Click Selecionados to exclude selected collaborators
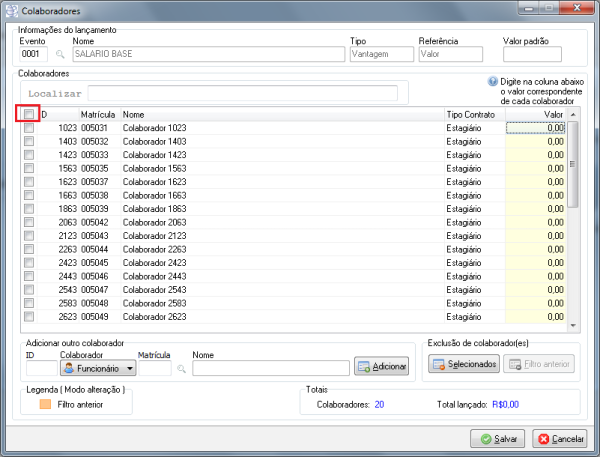This screenshot has width=600, height=457. pyautogui.click(x=464, y=364)
